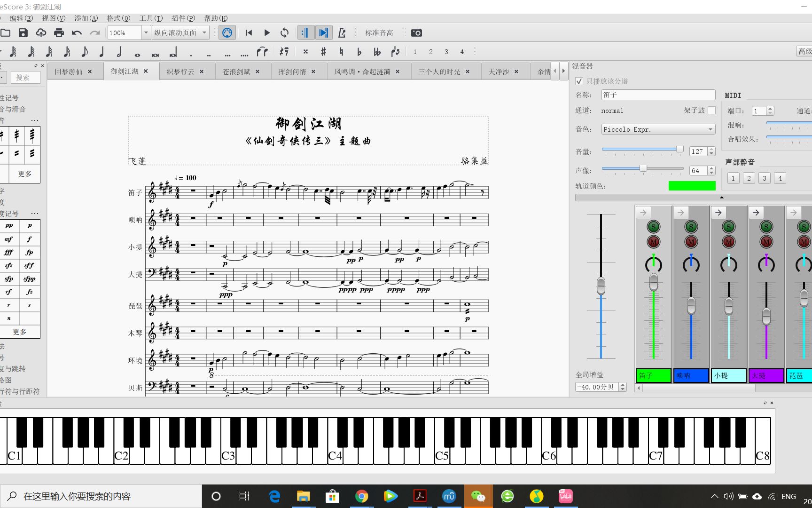Apply the double sharp accidental
This screenshot has height=508, width=812.
pos(305,51)
